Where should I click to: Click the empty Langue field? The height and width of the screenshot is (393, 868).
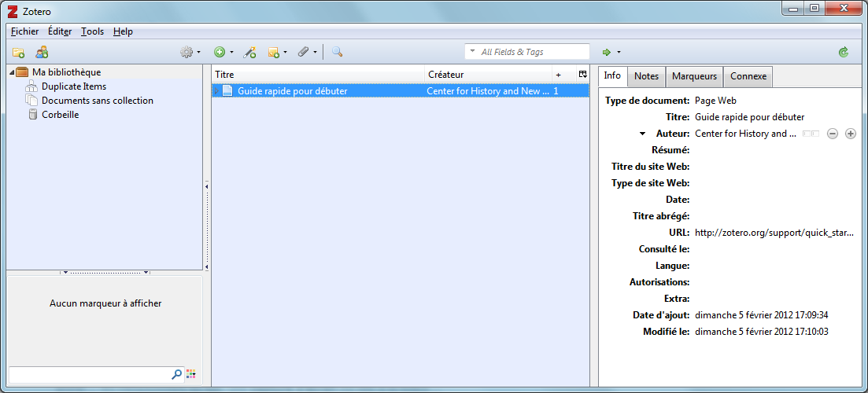(x=775, y=266)
